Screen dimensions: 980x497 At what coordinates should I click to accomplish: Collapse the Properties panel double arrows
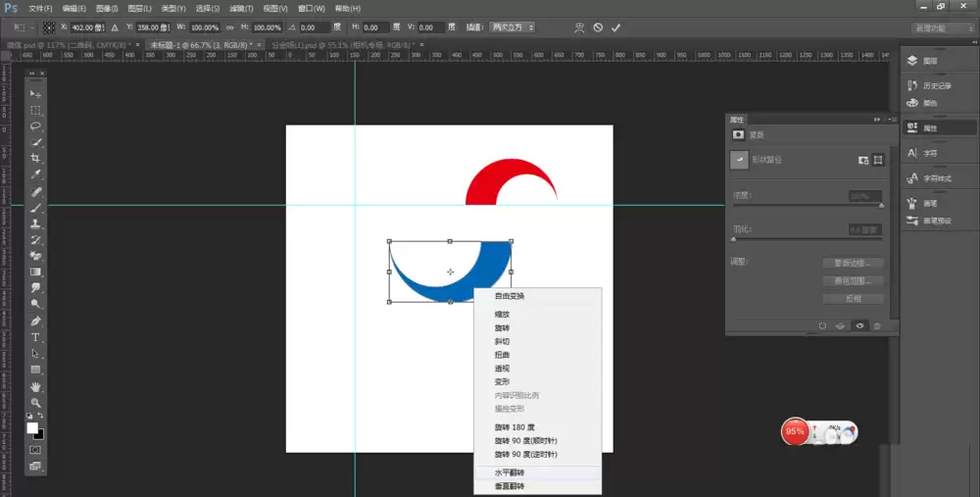coord(877,120)
